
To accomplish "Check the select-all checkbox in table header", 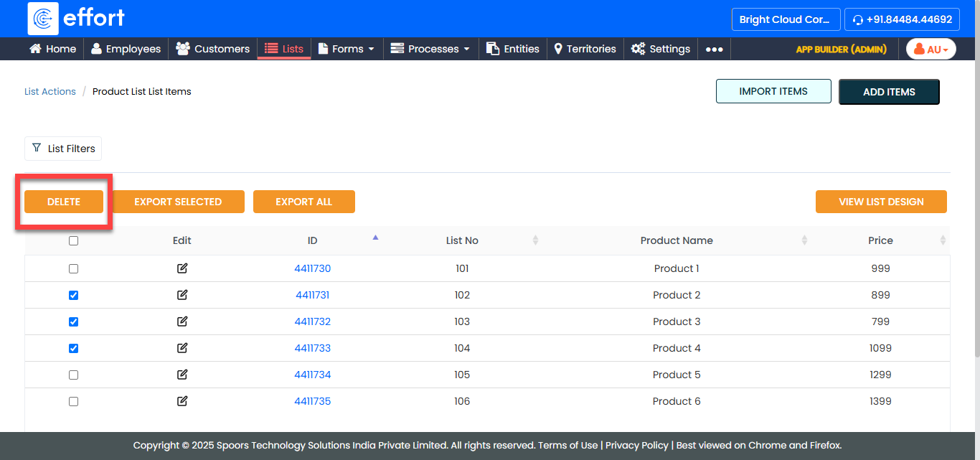I will pos(73,241).
